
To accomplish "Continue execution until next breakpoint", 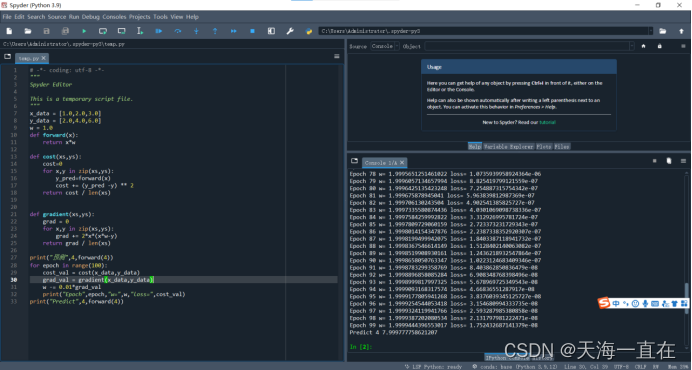I will pos(233,31).
